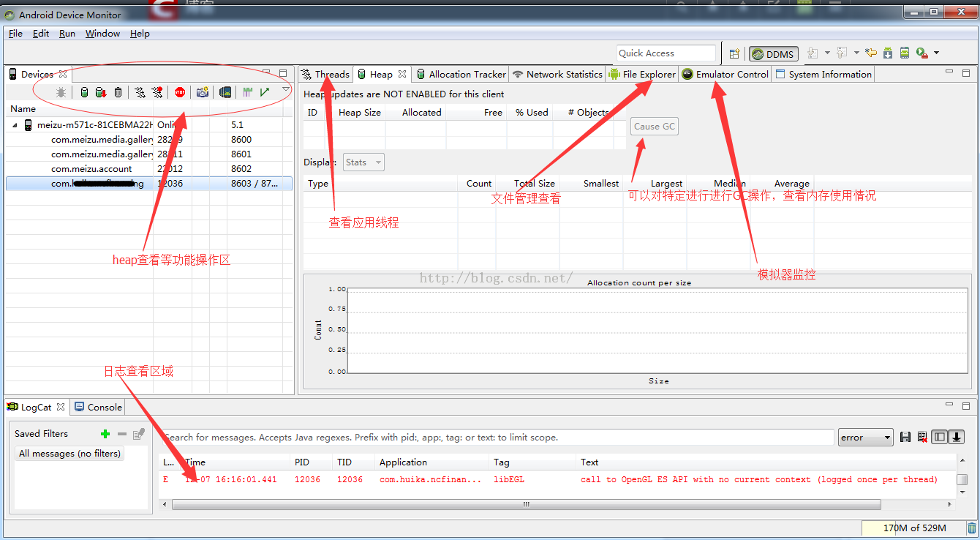Stop the selected process via stop icon
Viewport: 980px width, 540px height.
pyautogui.click(x=180, y=92)
